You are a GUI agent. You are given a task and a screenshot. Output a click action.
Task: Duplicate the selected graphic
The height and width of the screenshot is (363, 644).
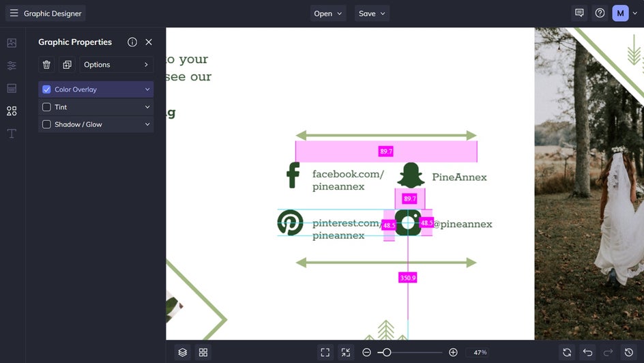67,64
